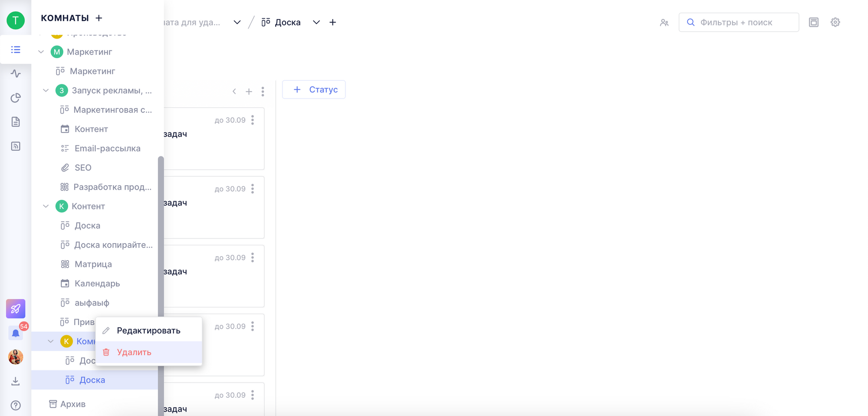868x416 pixels.
Task: Open menu of fourth card due 30.09
Action: point(253,326)
